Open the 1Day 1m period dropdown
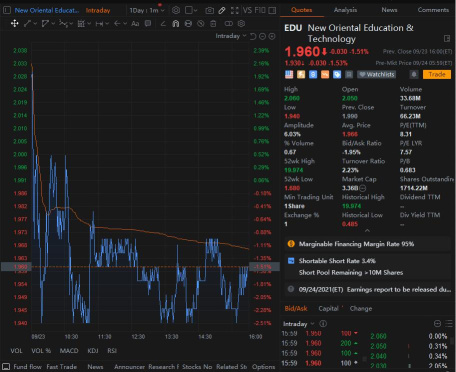Image resolution: width=456 pixels, height=372 pixels. tap(147, 10)
